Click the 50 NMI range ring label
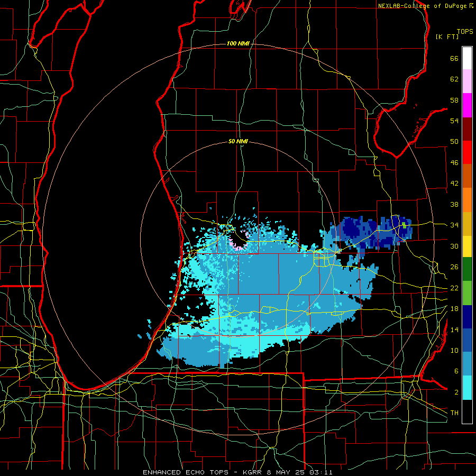Image resolution: width=476 pixels, height=476 pixels. [x=238, y=141]
